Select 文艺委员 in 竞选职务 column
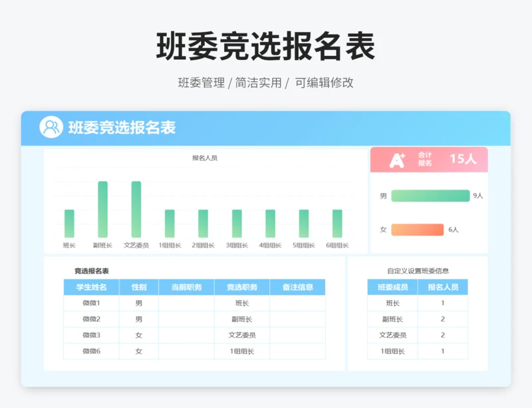The height and width of the screenshot is (408, 532). tap(242, 335)
